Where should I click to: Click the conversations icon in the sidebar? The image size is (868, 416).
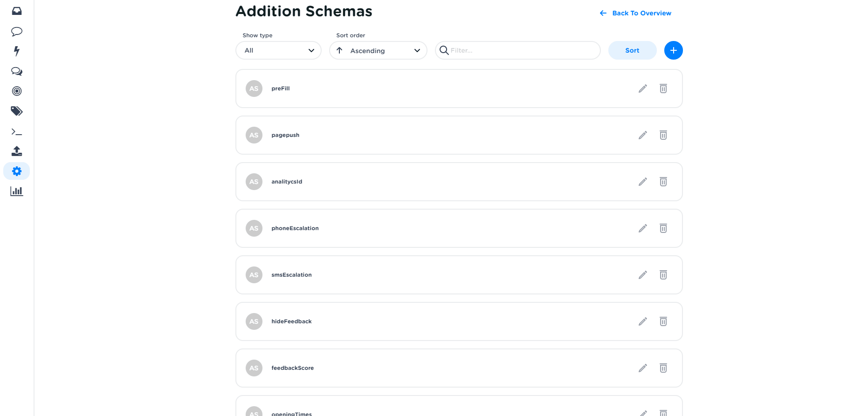(x=16, y=71)
